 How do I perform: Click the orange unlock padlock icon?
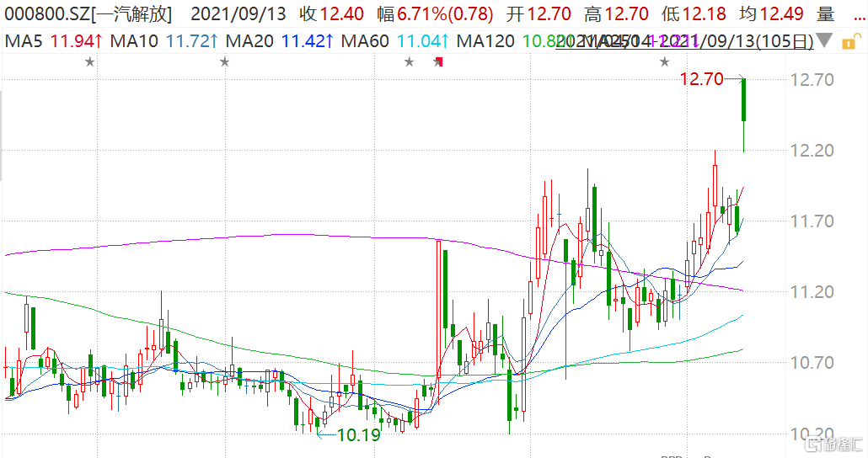pos(851,41)
